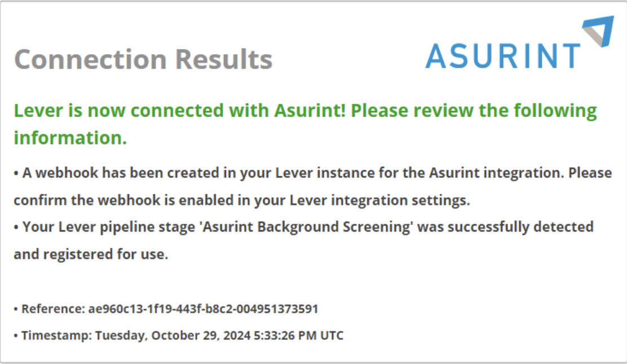Click the phrase Please review the following
The height and width of the screenshot is (364, 627).
(x=474, y=112)
